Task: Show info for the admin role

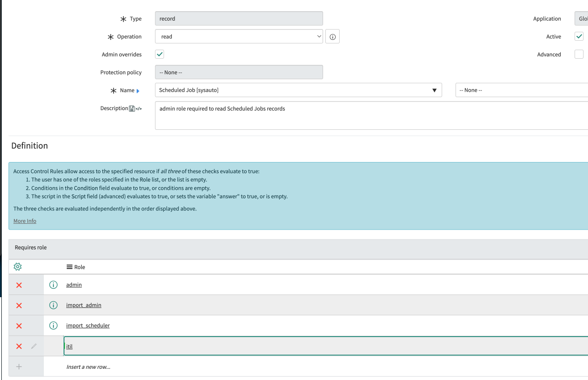Action: [53, 285]
